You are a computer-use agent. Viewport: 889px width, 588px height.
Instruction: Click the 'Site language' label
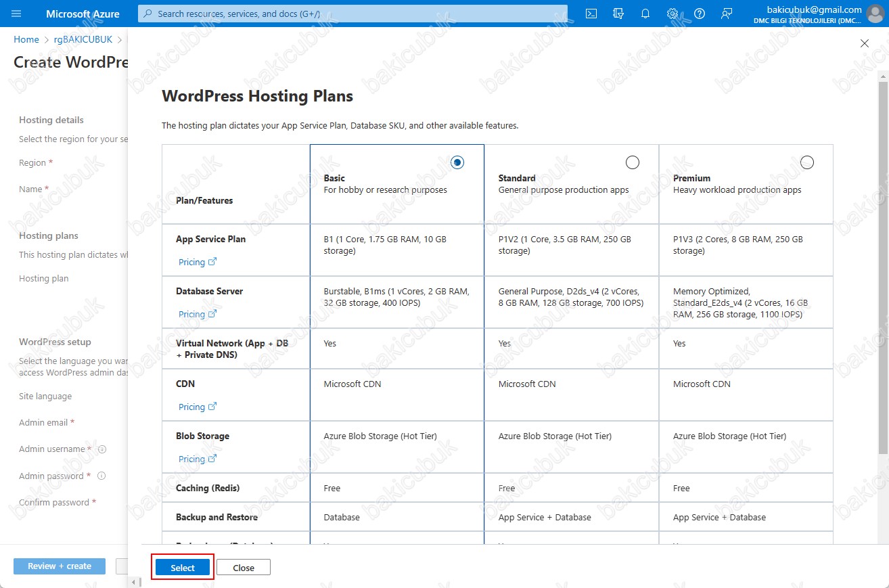point(45,397)
